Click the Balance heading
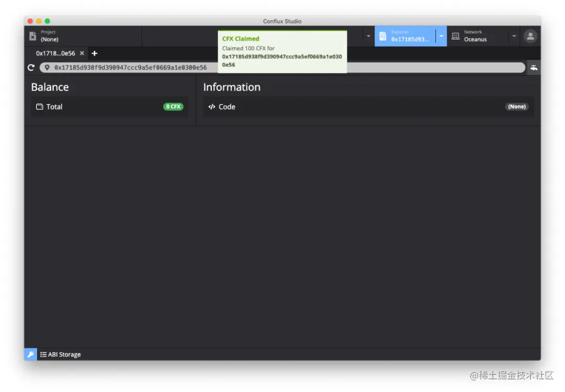This screenshot has width=565, height=392. click(50, 87)
